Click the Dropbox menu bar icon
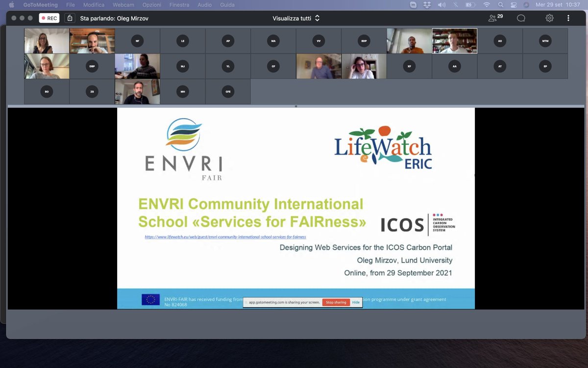This screenshot has width=588, height=368. click(427, 5)
